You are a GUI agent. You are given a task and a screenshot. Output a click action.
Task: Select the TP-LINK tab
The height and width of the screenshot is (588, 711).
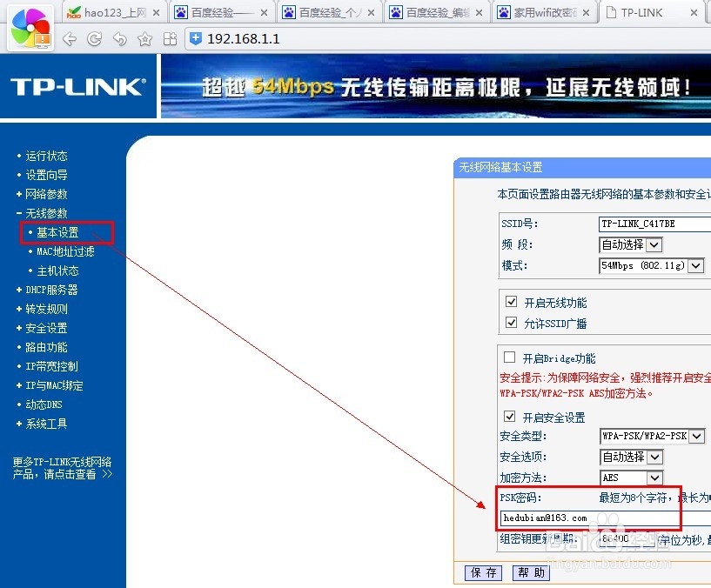pyautogui.click(x=650, y=12)
